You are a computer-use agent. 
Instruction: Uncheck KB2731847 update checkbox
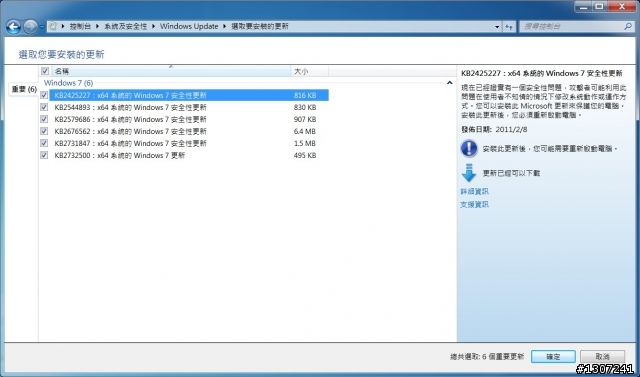44,143
